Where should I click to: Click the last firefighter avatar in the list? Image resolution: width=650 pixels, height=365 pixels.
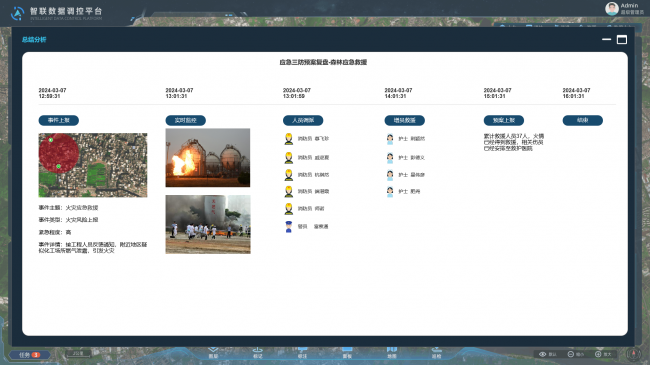[289, 209]
